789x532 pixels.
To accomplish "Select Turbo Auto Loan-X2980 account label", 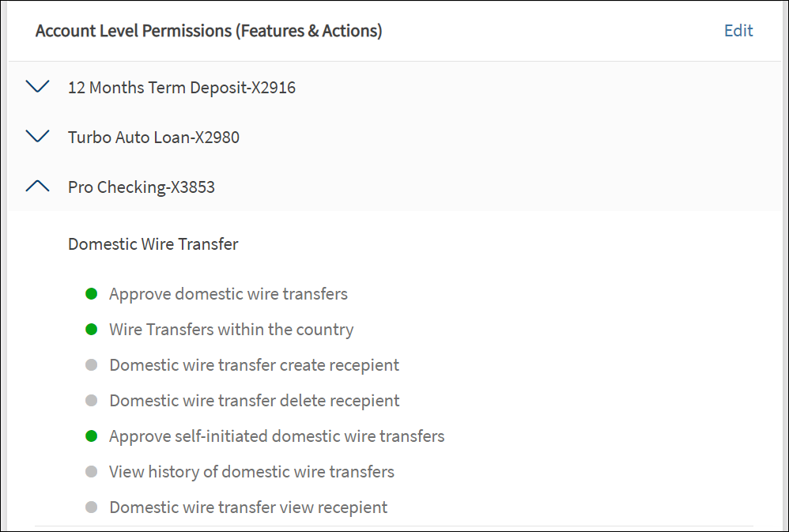I will pyautogui.click(x=153, y=138).
